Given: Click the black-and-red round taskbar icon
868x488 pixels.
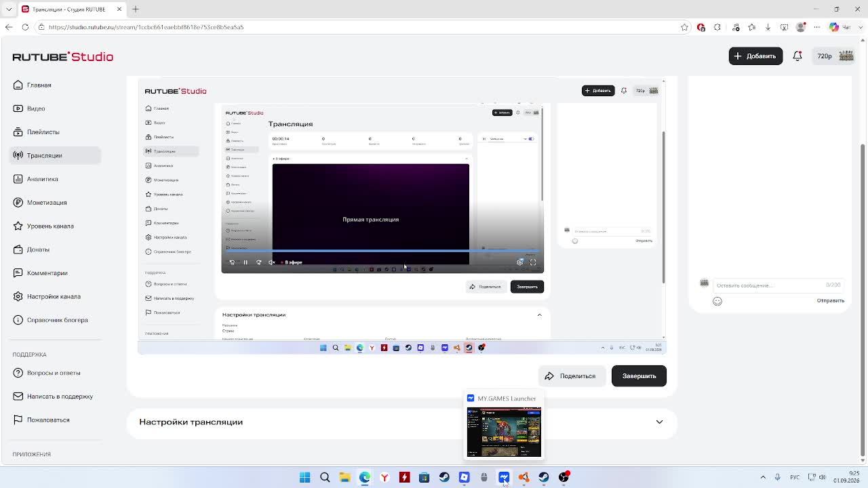Looking at the screenshot, I should [564, 477].
